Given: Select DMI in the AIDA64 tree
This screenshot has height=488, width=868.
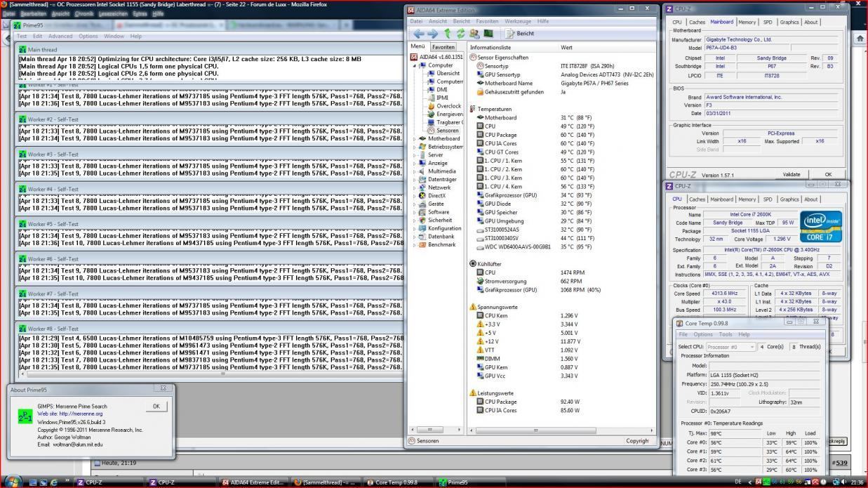Looking at the screenshot, I should 441,89.
